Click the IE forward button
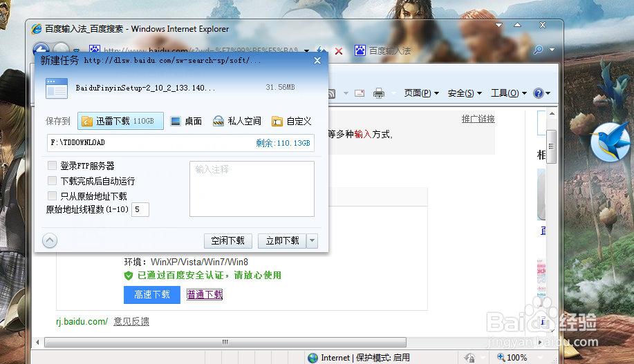The width and height of the screenshot is (634, 364). click(61, 49)
